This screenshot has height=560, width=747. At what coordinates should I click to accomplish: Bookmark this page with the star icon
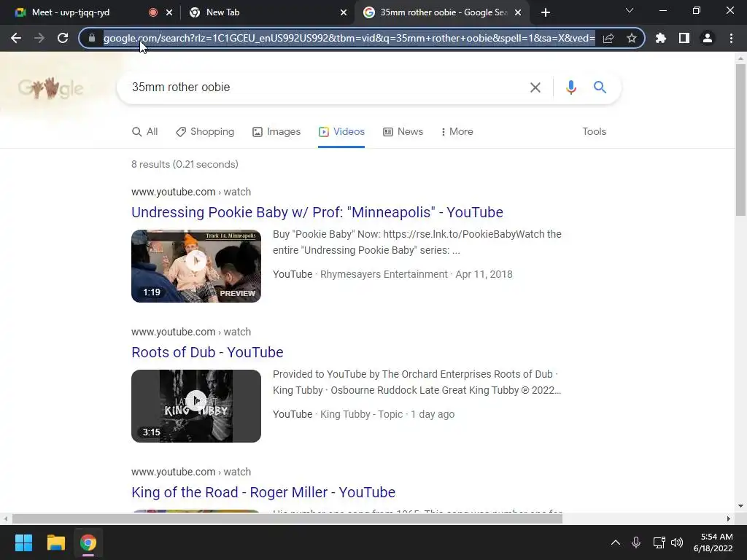[x=632, y=38]
